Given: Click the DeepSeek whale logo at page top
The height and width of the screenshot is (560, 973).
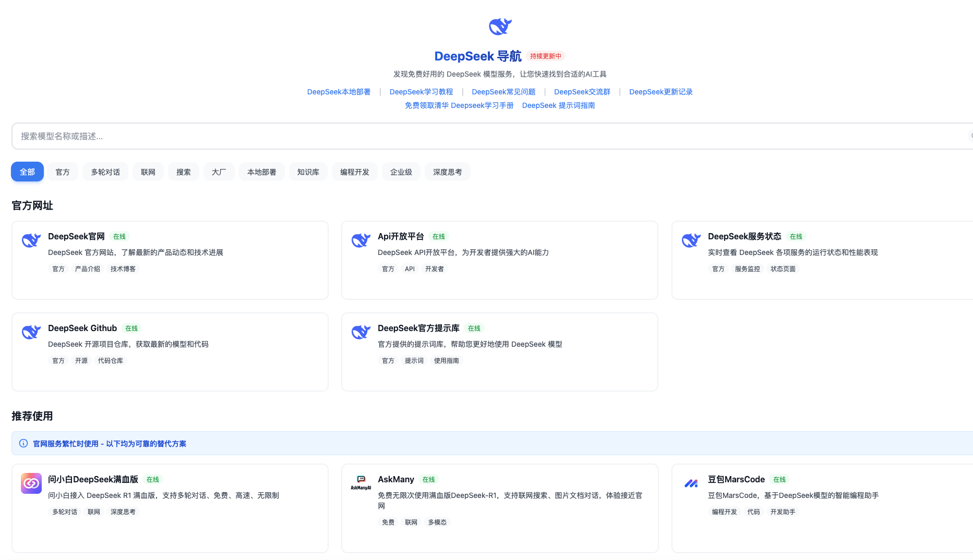Looking at the screenshot, I should 500,26.
